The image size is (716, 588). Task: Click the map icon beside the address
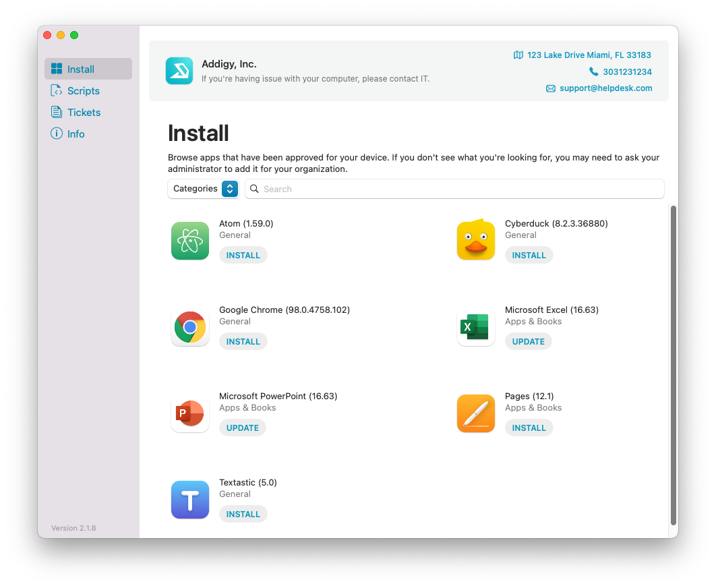pyautogui.click(x=518, y=55)
